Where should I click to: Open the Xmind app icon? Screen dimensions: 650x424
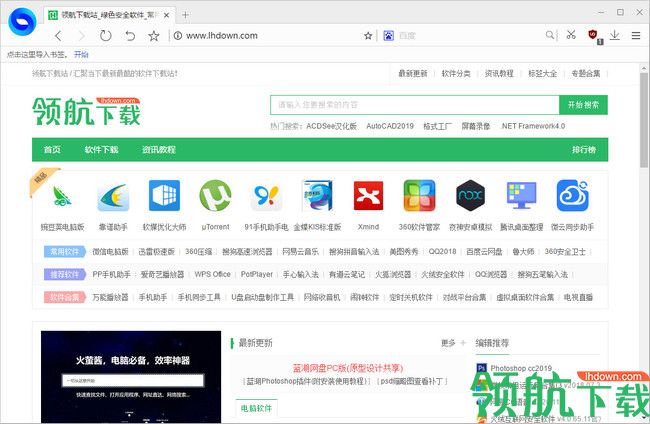coord(369,196)
